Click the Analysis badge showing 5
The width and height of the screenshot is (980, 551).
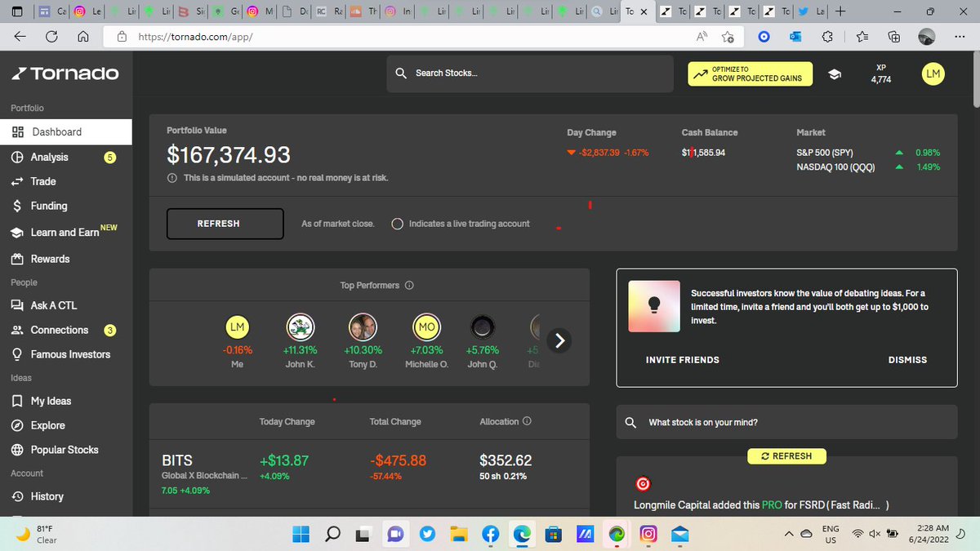(x=110, y=157)
